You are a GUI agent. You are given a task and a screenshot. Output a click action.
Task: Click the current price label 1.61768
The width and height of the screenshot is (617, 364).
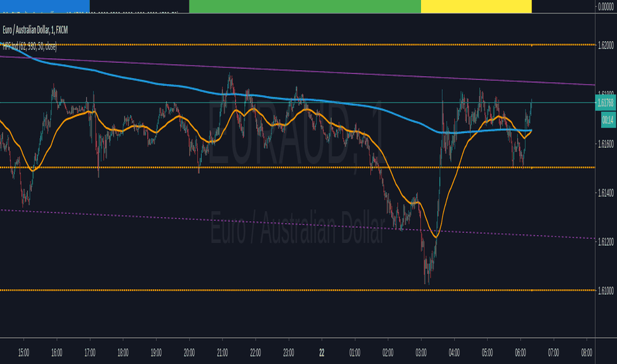605,103
